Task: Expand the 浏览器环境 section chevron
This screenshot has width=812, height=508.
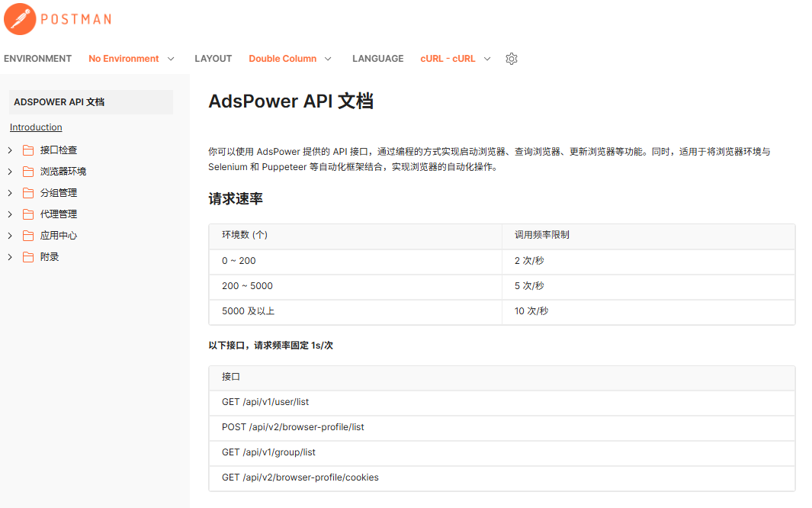Action: (x=8, y=171)
